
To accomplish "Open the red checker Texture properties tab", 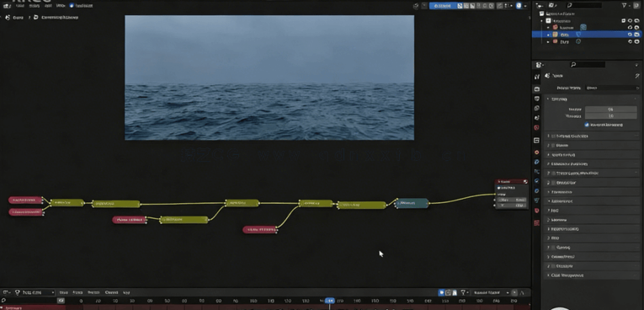I will (x=537, y=223).
